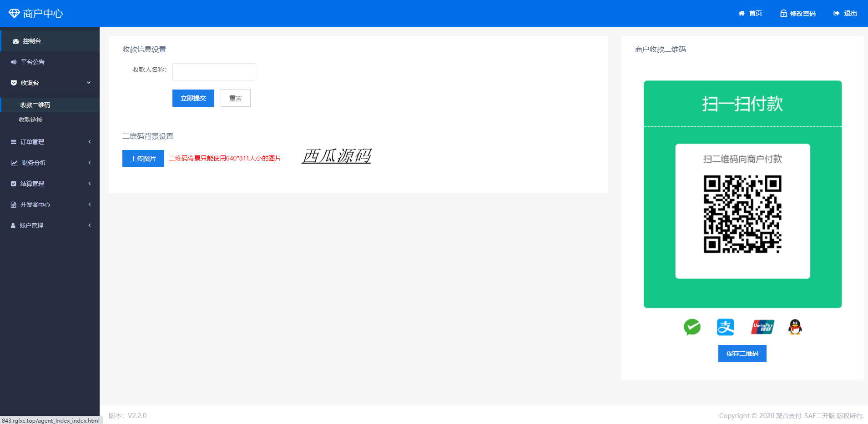This screenshot has height=424, width=868.
Task: Click the list icon beside 订单管理
Action: [x=14, y=142]
